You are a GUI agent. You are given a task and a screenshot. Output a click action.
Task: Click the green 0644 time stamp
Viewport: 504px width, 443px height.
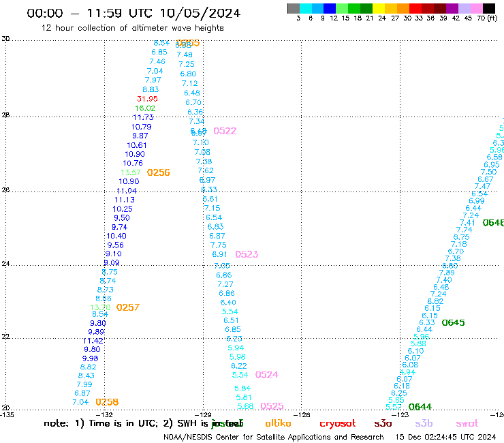(x=420, y=407)
